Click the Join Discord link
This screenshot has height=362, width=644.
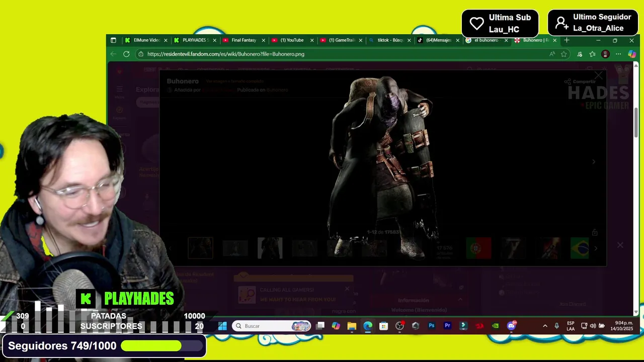[x=573, y=304]
